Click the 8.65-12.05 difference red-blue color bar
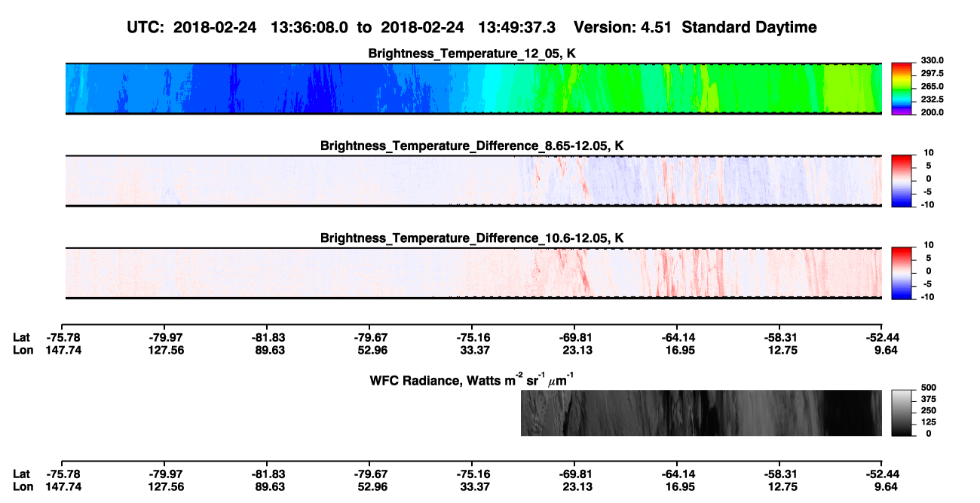 click(x=902, y=180)
